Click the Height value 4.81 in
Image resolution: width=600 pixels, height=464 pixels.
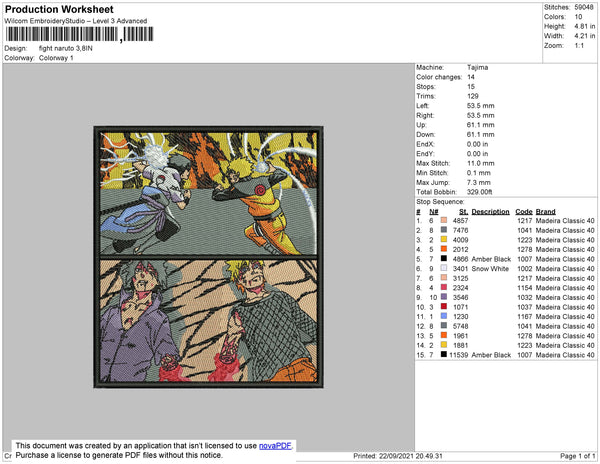click(584, 26)
